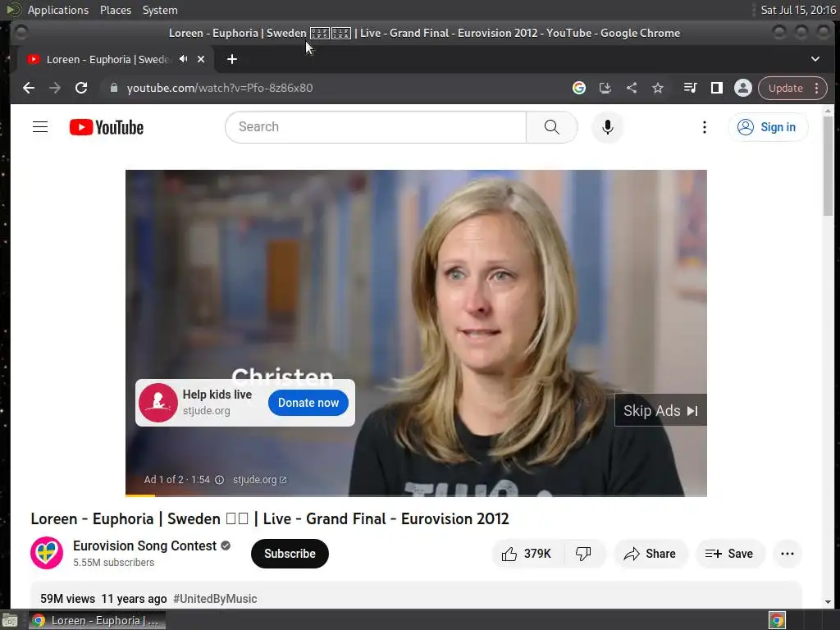
Task: Seek on the yellow ad progress bar
Action: click(x=139, y=495)
